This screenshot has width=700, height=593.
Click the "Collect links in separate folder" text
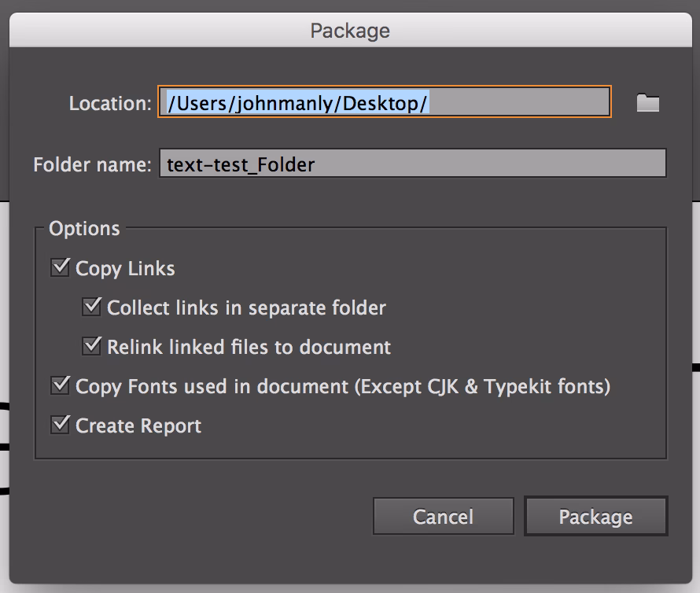click(x=246, y=308)
